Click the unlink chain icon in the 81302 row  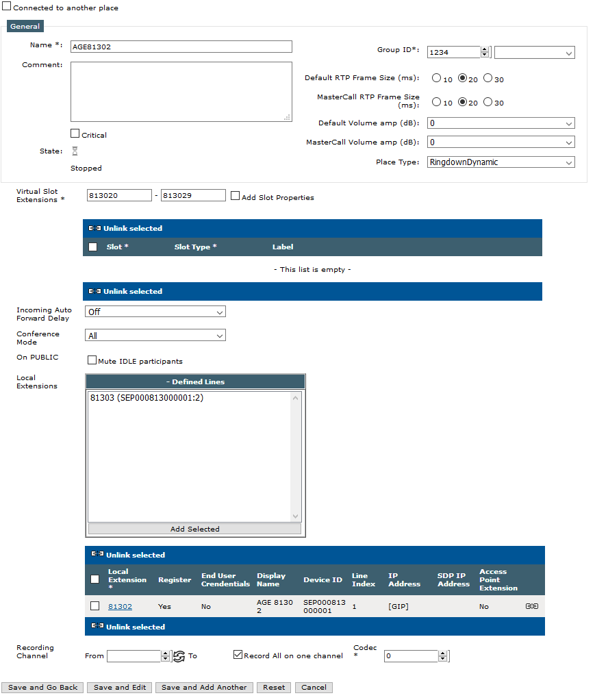531,606
